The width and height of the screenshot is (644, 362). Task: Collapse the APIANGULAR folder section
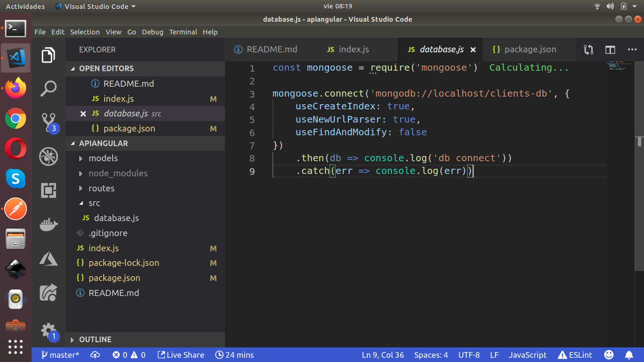145,143
